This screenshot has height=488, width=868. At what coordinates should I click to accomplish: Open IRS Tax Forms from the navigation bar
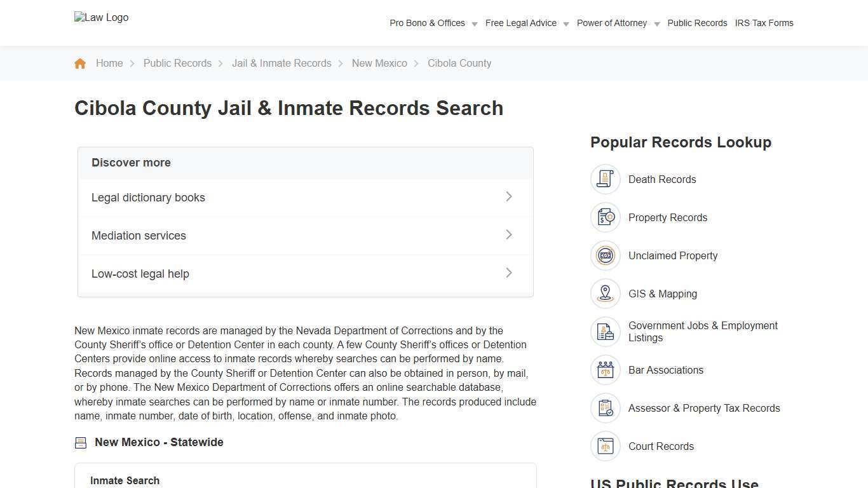tap(764, 23)
